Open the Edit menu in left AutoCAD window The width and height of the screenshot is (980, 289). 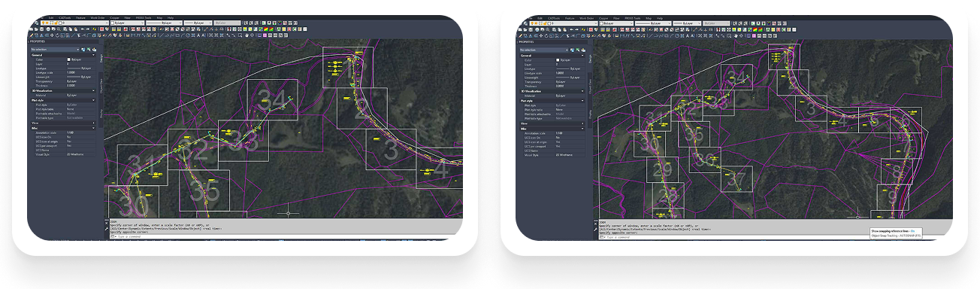(51, 18)
